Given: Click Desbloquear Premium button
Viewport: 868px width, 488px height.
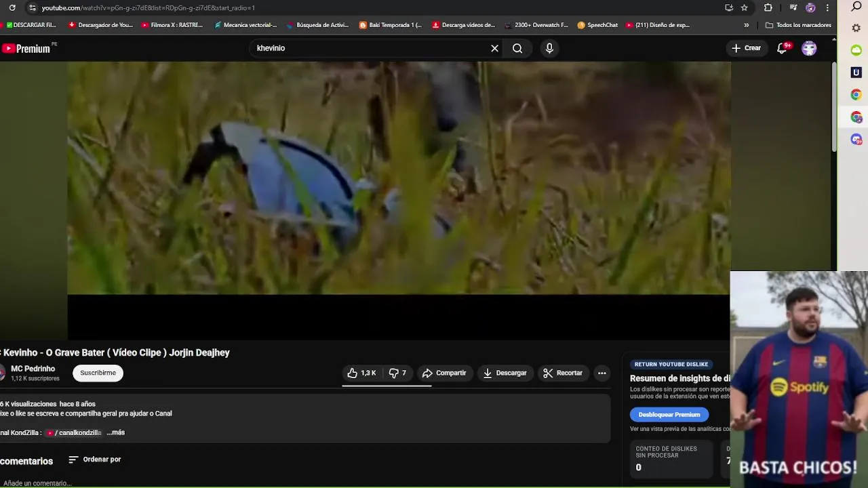Looking at the screenshot, I should 669,415.
